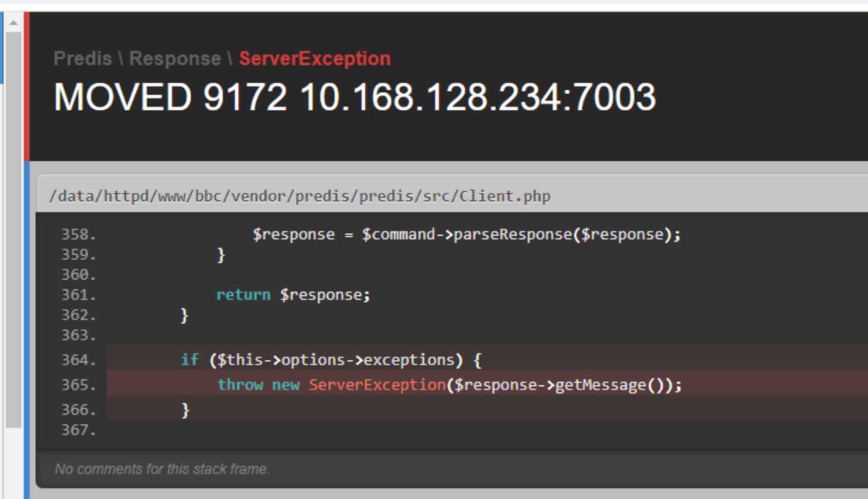Click the closing brace on line 366

(186, 410)
